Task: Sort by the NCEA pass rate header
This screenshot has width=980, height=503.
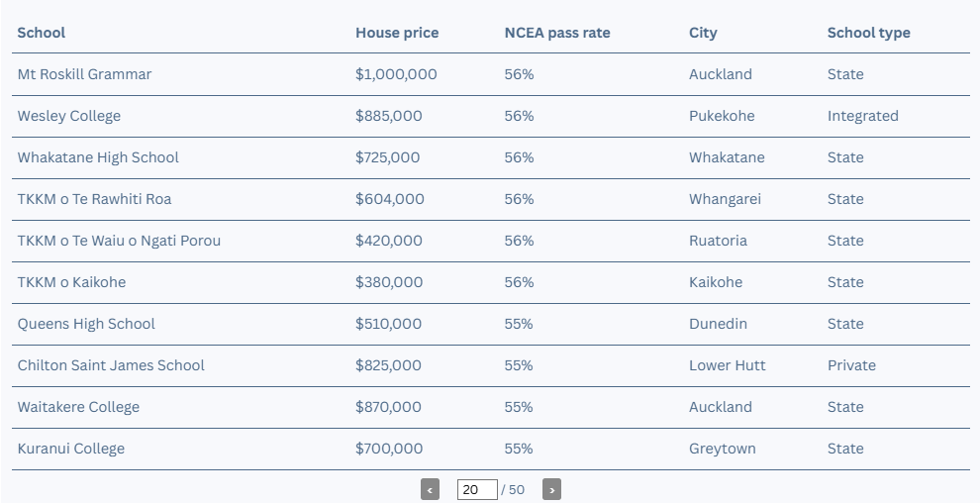Action: click(x=557, y=33)
